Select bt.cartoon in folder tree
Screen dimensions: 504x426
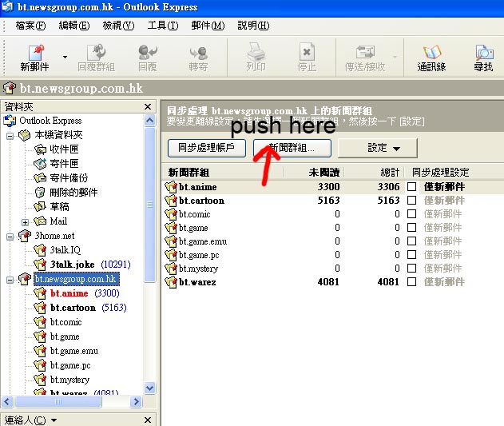(73, 308)
